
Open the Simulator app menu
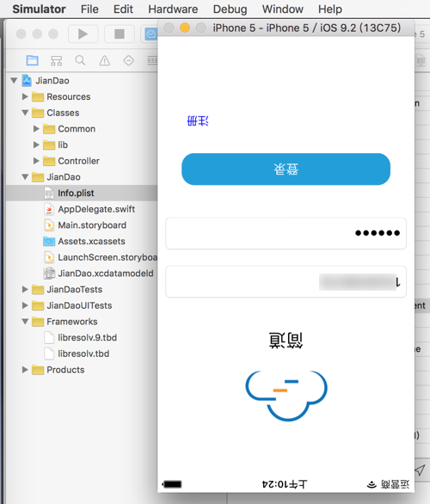click(40, 9)
